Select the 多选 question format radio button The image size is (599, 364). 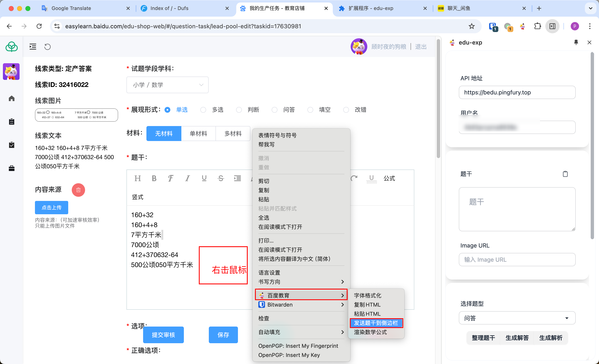pyautogui.click(x=203, y=110)
